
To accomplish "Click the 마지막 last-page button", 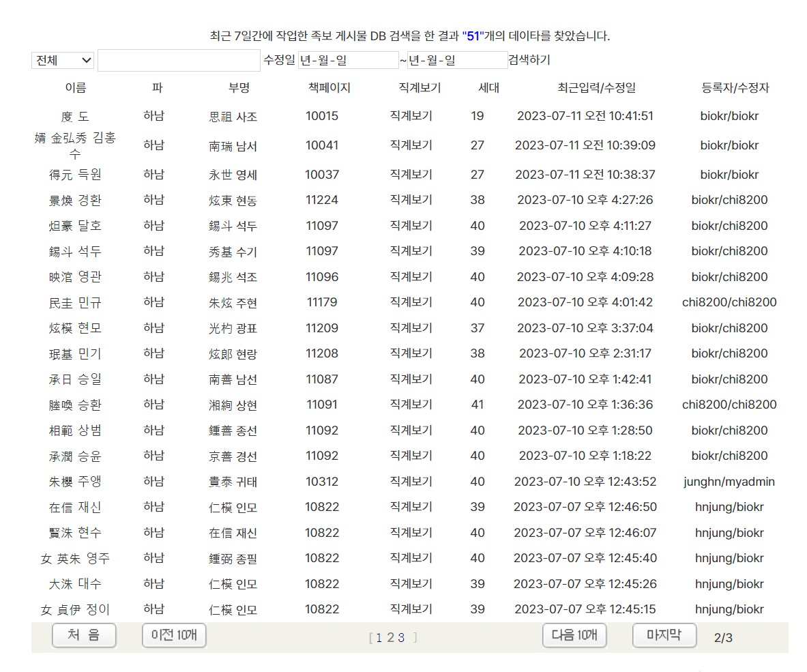I will tap(664, 635).
